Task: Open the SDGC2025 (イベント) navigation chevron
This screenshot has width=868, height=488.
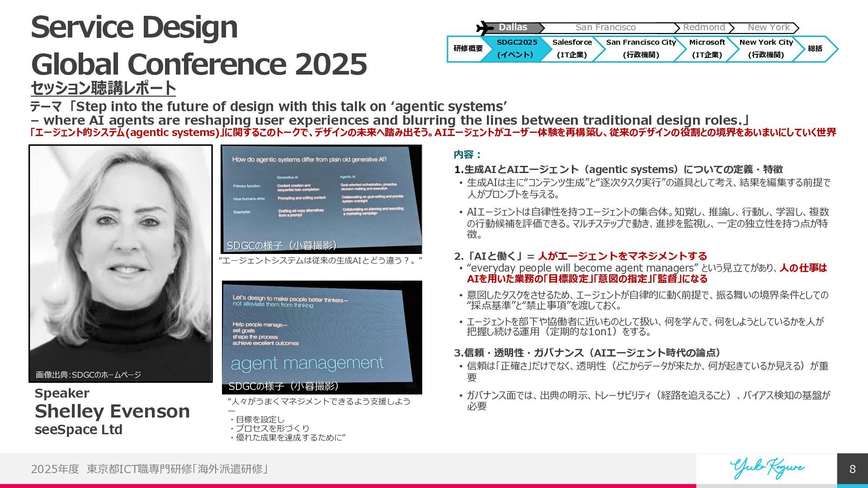Action: [516, 49]
